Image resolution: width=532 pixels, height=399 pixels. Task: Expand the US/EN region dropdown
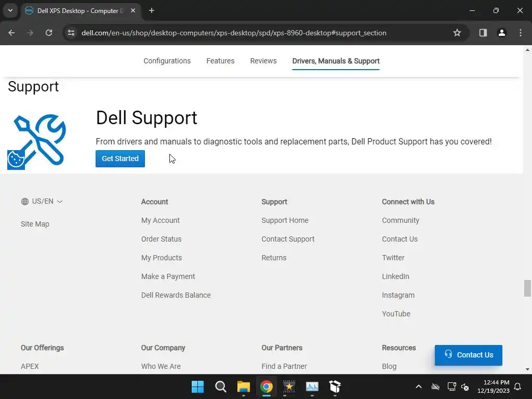tap(42, 202)
